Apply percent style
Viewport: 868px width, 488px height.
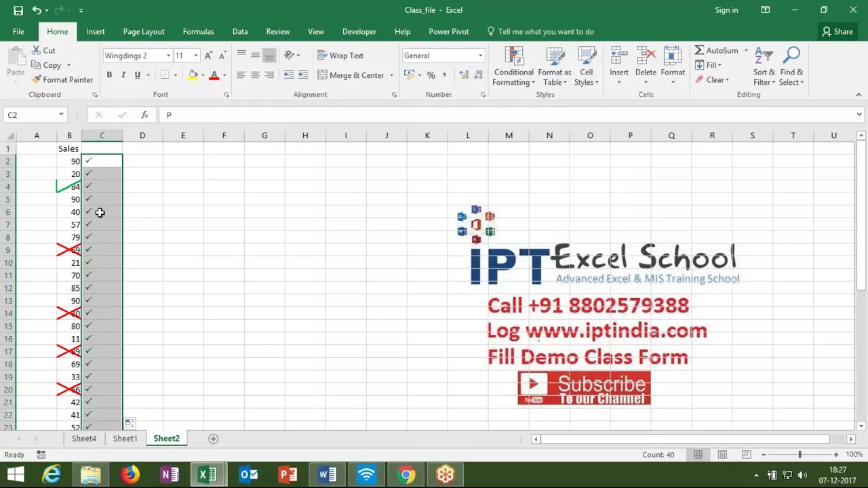point(431,75)
